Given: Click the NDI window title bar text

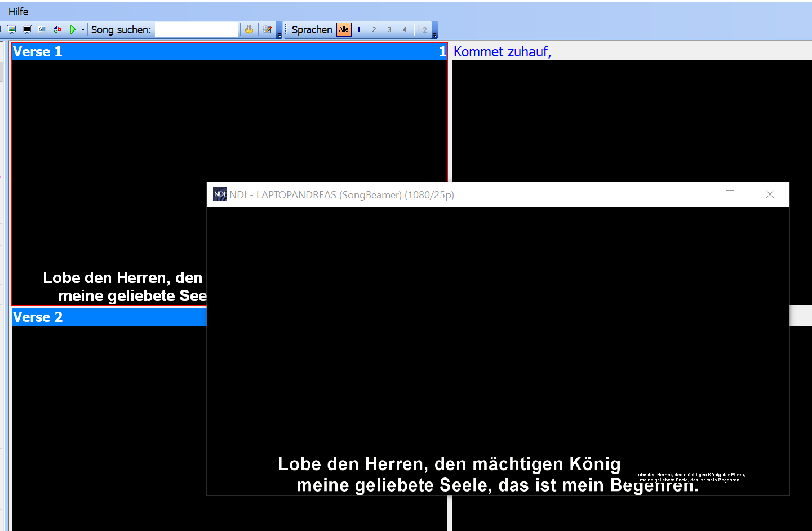Looking at the screenshot, I should click(341, 195).
